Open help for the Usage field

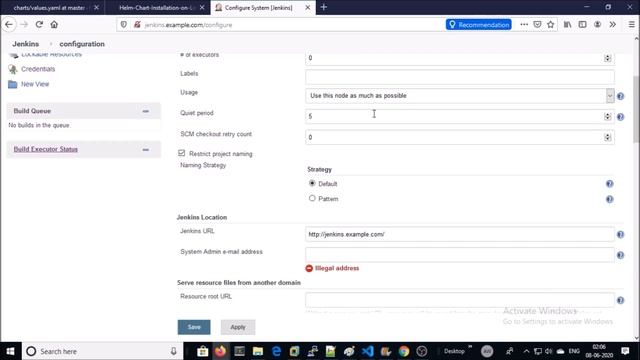coord(620,96)
